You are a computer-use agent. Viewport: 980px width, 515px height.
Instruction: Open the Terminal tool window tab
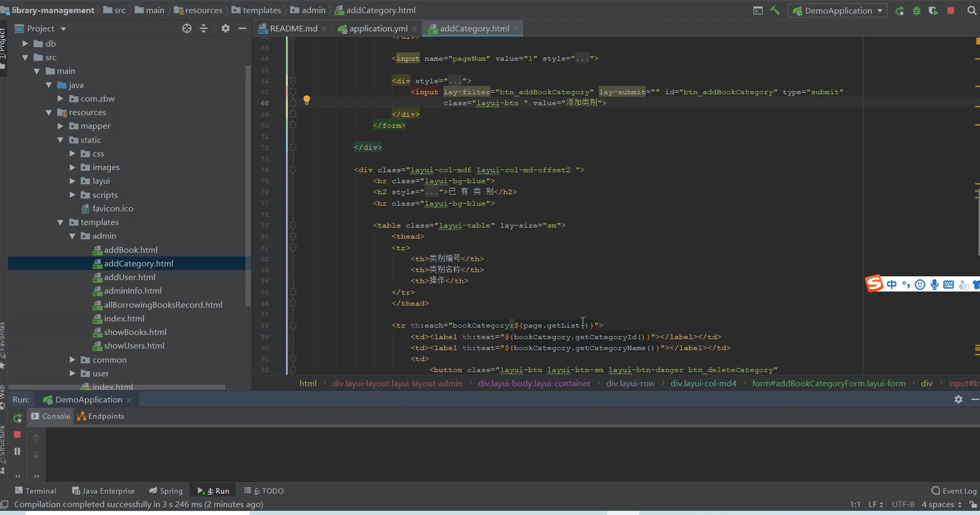(36, 491)
